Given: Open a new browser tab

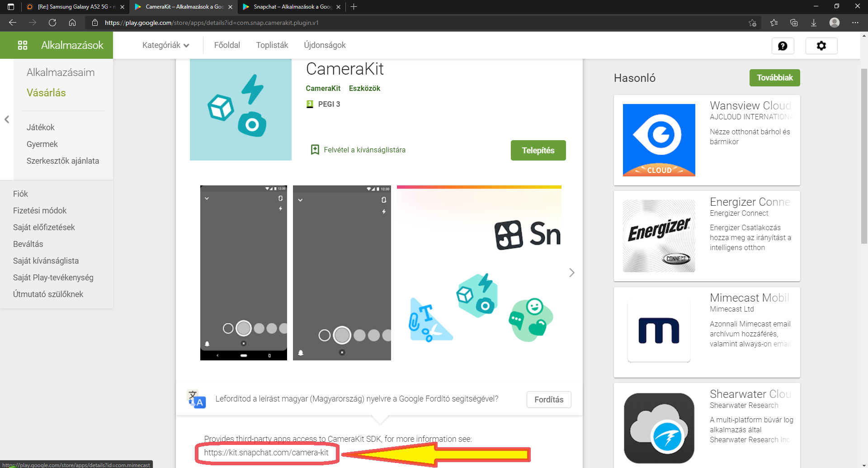Looking at the screenshot, I should click(354, 7).
